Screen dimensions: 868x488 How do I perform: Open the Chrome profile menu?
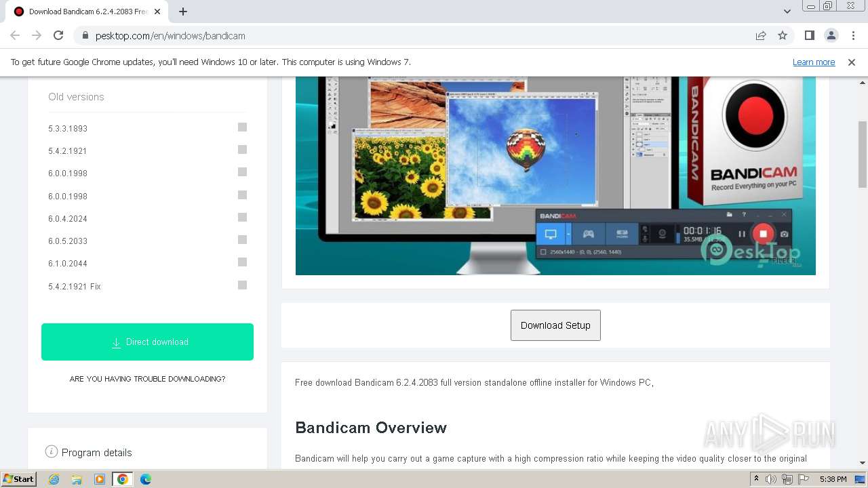(831, 35)
